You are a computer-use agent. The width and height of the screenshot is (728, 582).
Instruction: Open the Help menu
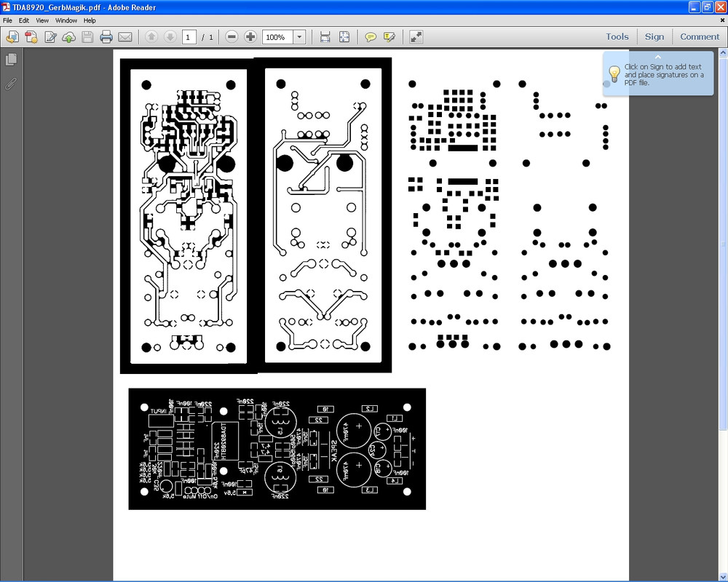tap(90, 20)
